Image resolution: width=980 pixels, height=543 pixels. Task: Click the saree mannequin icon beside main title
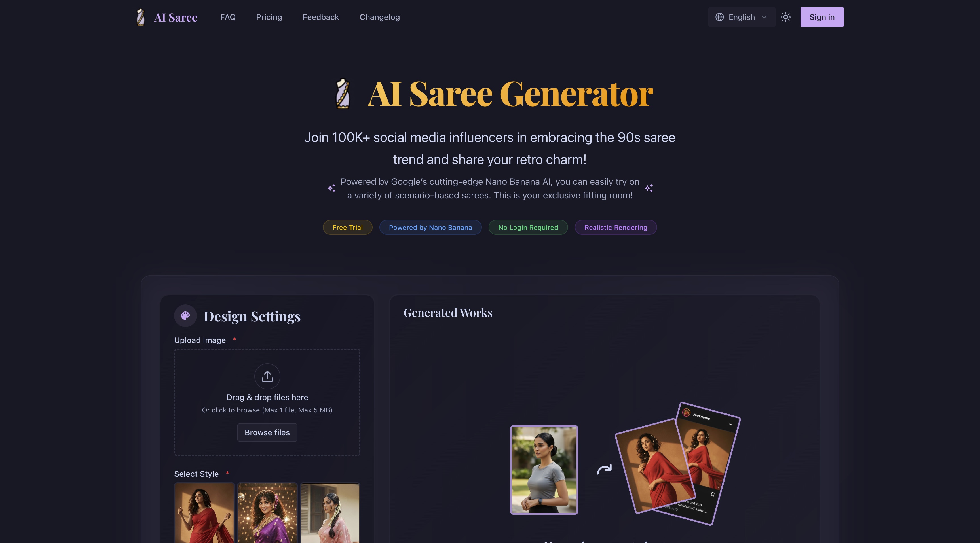[343, 94]
